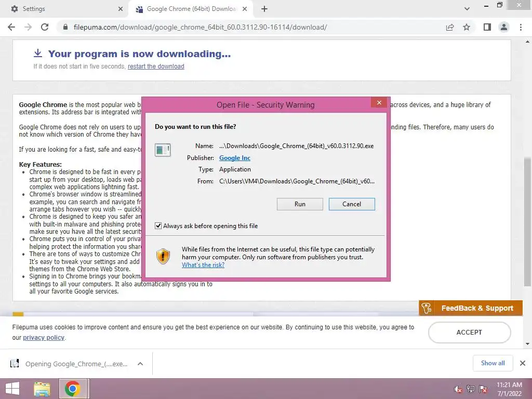Open FeedBack & Support panel
The height and width of the screenshot is (399, 532).
(x=471, y=308)
